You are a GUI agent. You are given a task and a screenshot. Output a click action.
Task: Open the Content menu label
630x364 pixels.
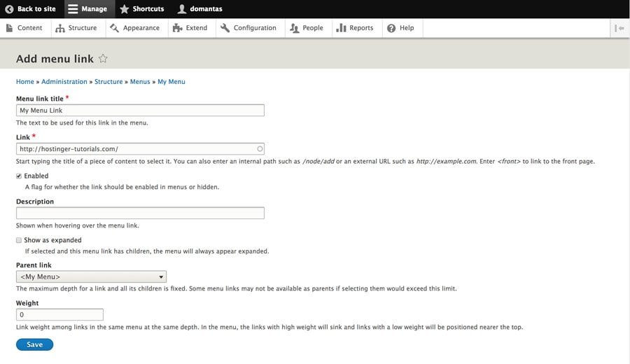(x=29, y=28)
